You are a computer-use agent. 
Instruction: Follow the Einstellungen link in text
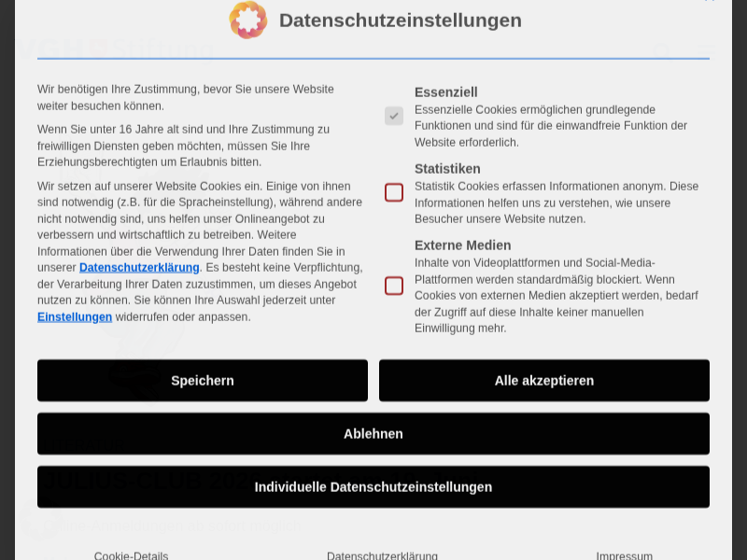75,317
